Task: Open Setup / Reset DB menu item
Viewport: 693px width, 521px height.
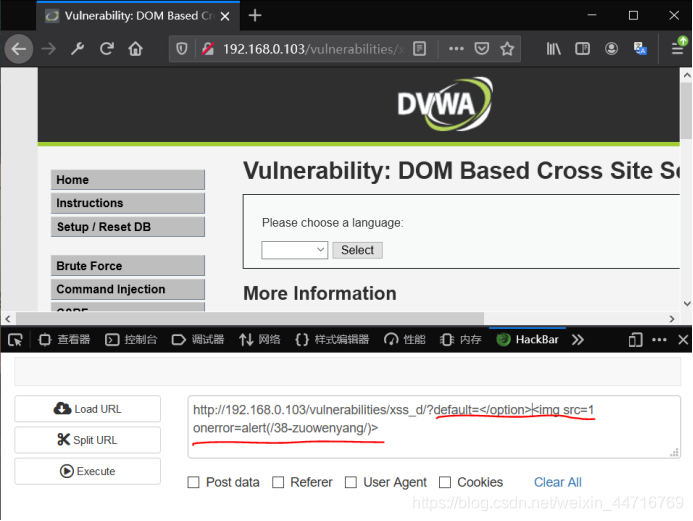Action: [x=128, y=227]
